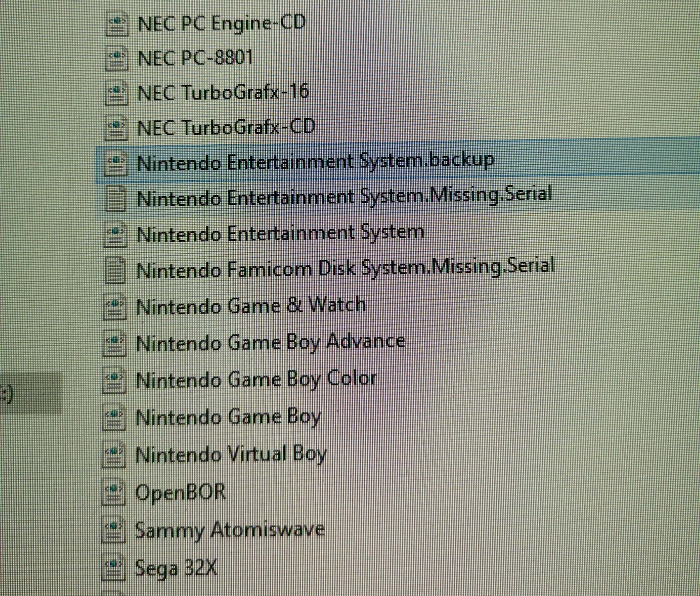This screenshot has height=596, width=700.
Task: Select the Nintendo Famicom Disk System.Missing.Serial name
Action: pyautogui.click(x=345, y=268)
